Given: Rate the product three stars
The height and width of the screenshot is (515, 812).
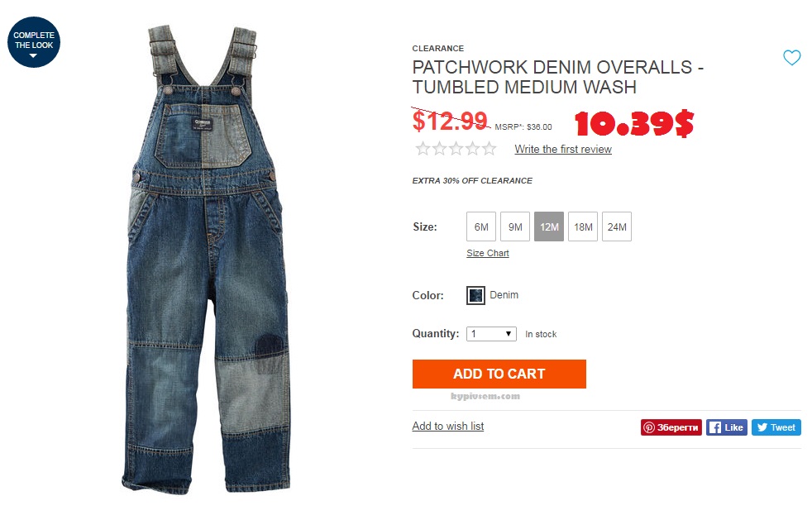Looking at the screenshot, I should 456,149.
